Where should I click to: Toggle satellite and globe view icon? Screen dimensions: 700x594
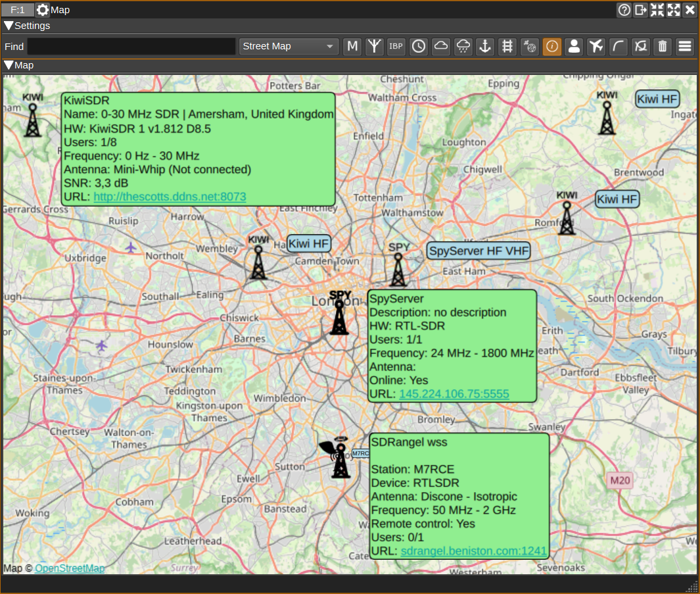click(x=530, y=47)
